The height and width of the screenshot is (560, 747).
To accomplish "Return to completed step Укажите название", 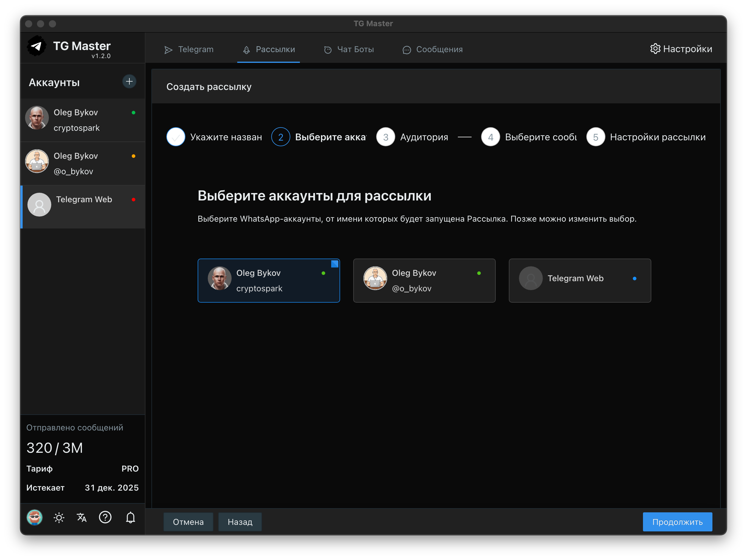I will [x=176, y=137].
